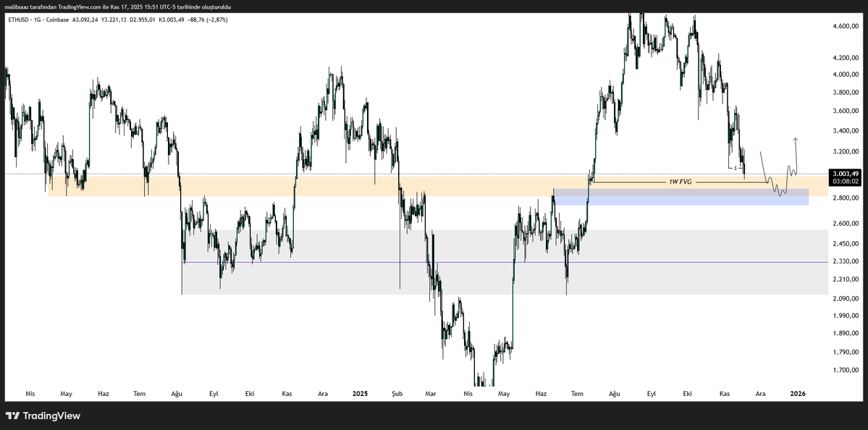Click the 3.600,00 price axis label
868x430 pixels.
tap(845, 111)
